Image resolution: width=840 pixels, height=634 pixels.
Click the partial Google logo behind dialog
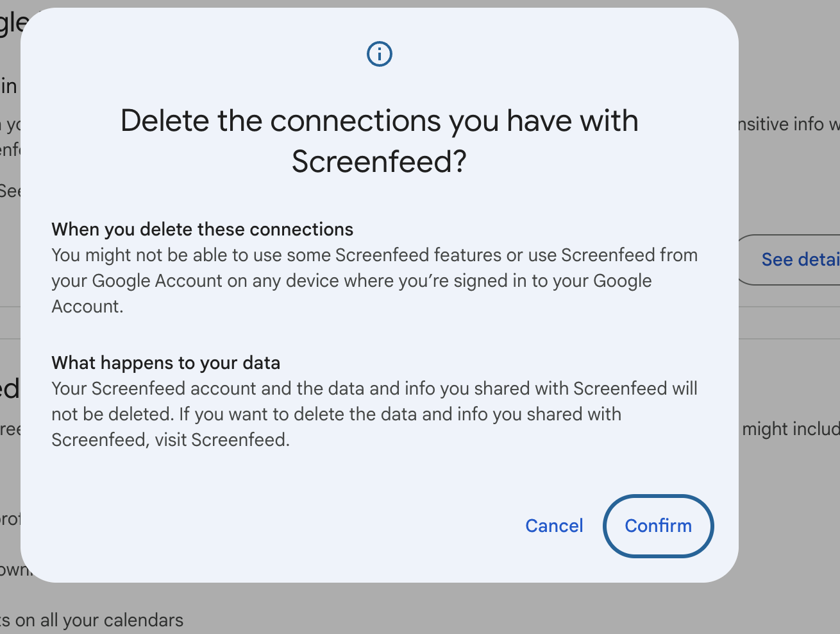(12, 24)
